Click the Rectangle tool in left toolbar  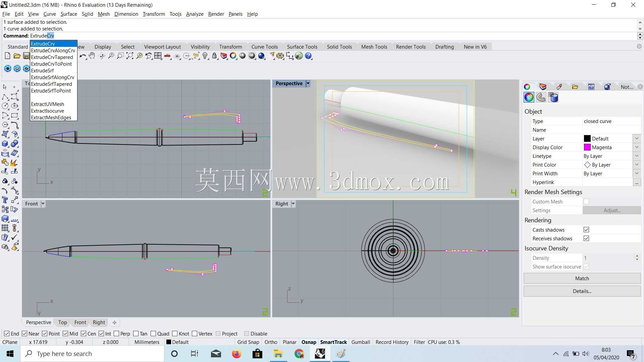pos(14,116)
